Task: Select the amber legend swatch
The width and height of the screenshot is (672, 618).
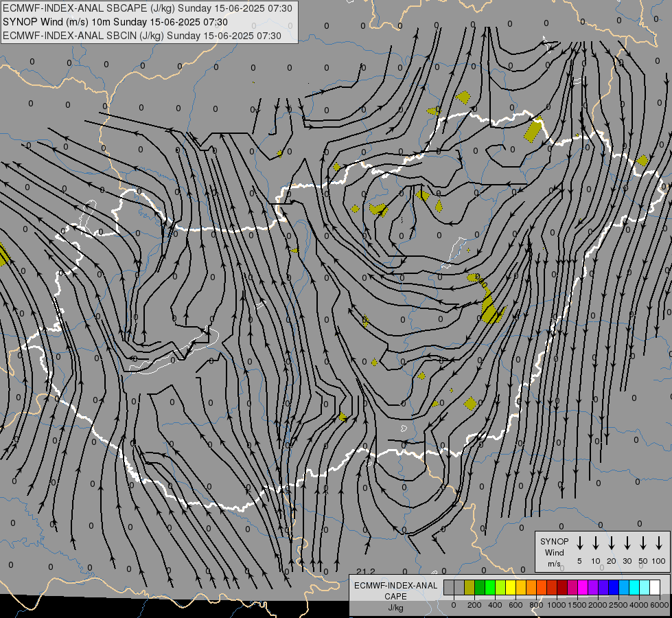Action: pyautogui.click(x=521, y=587)
